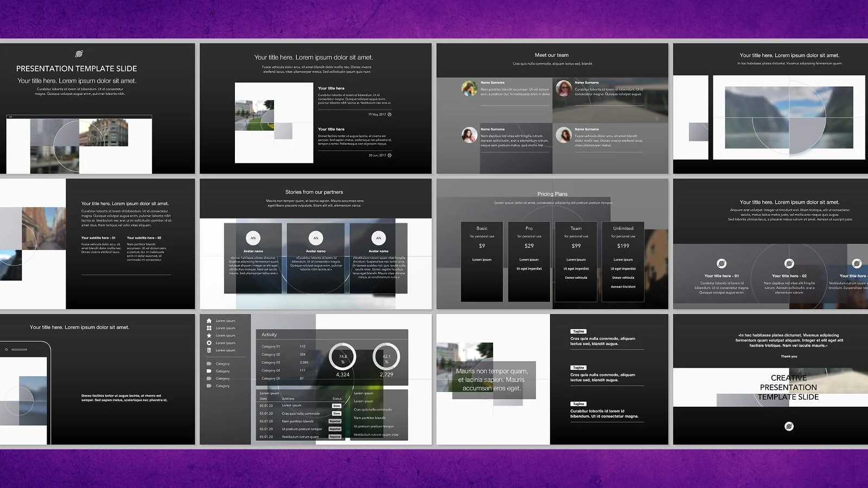Click 'PRESENTATION TEMPLATE SLIDE' title on first slide
Screen dimensions: 868x488
[76, 68]
